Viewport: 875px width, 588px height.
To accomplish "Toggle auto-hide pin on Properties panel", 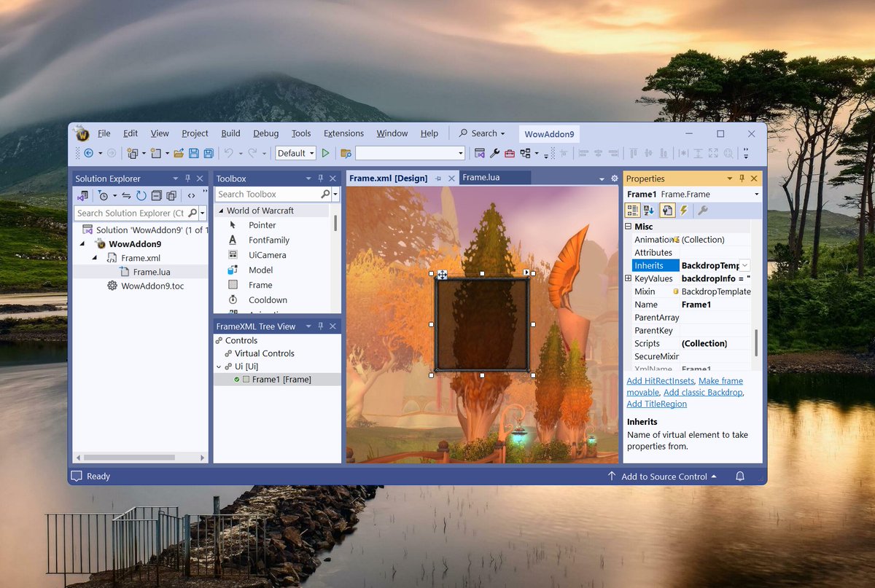I will click(x=742, y=179).
